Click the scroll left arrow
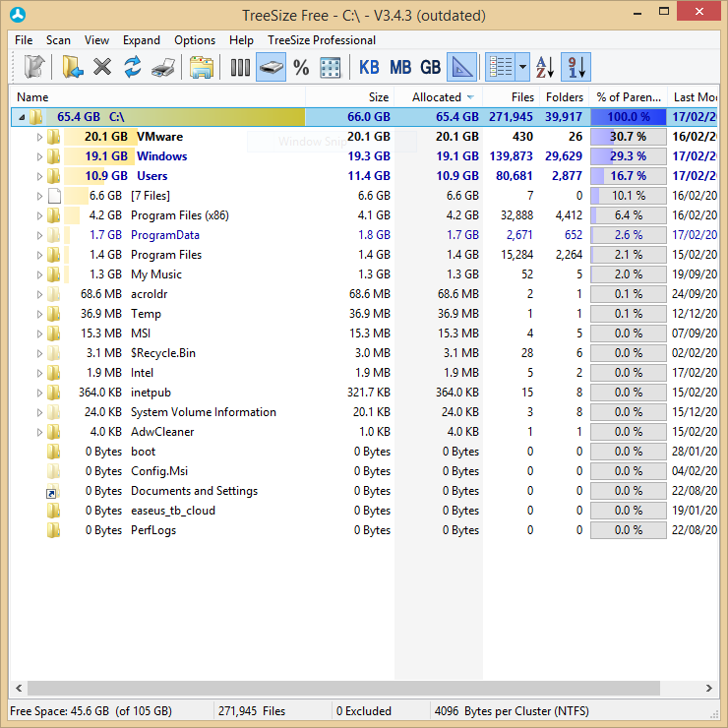This screenshot has height=728, width=728. point(19,688)
